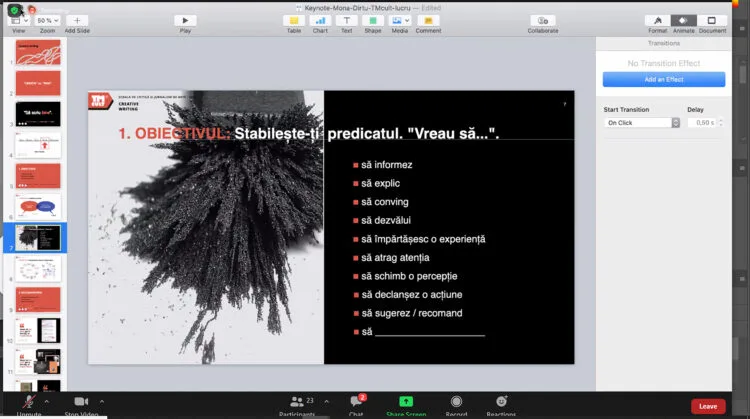Leave the Zoom meeting
The width and height of the screenshot is (750, 419).
coord(708,407)
